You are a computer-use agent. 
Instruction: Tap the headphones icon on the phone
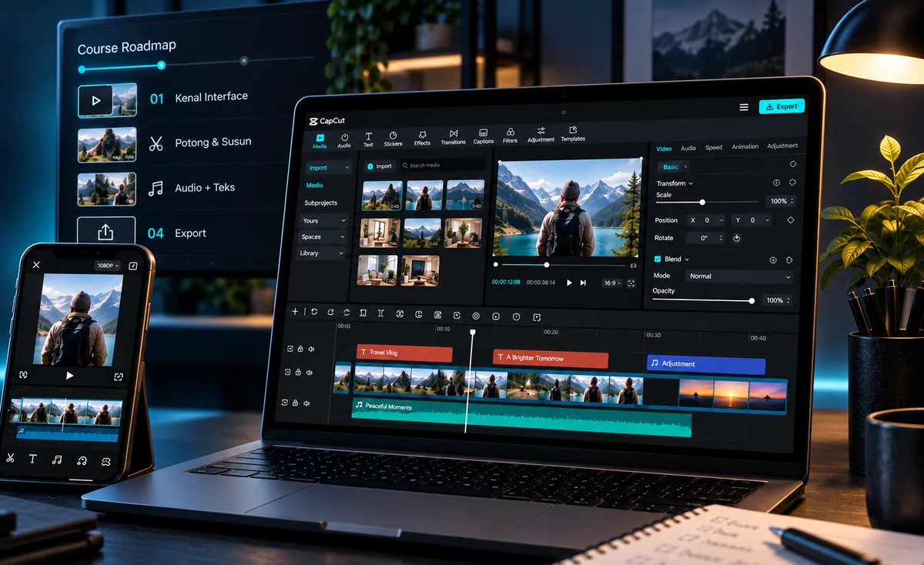pos(82,461)
